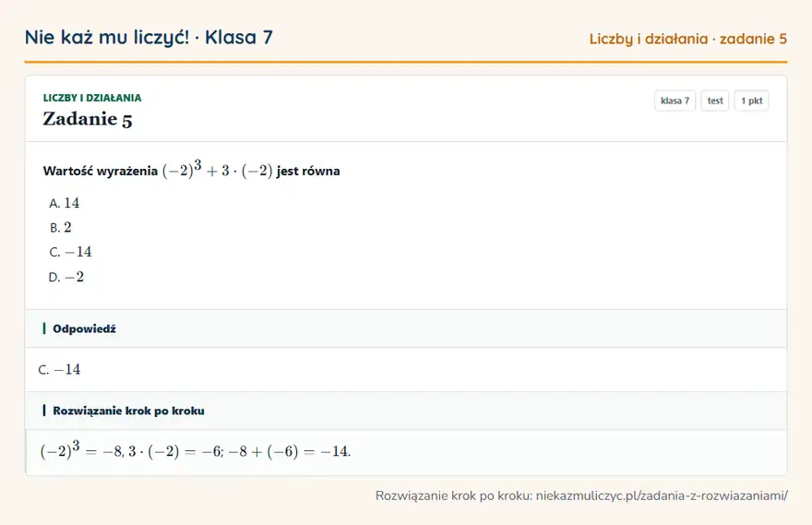Select the 'klasa 7' tag

pyautogui.click(x=675, y=101)
